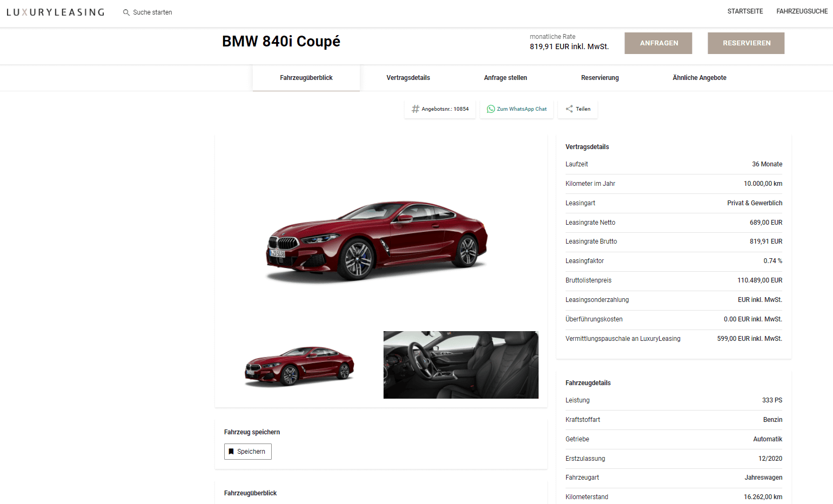This screenshot has width=833, height=504.
Task: Click the bookmark icon in Speichern button
Action: [x=231, y=452]
